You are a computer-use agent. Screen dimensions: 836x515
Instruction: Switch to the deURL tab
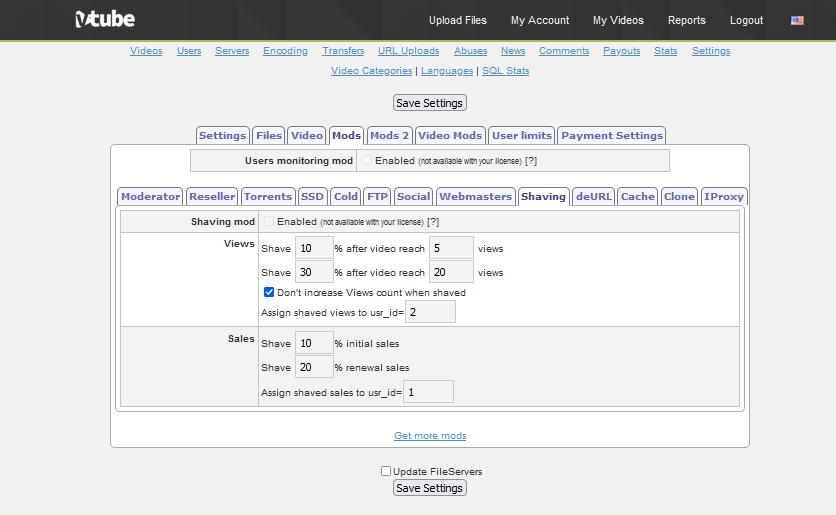coord(594,197)
